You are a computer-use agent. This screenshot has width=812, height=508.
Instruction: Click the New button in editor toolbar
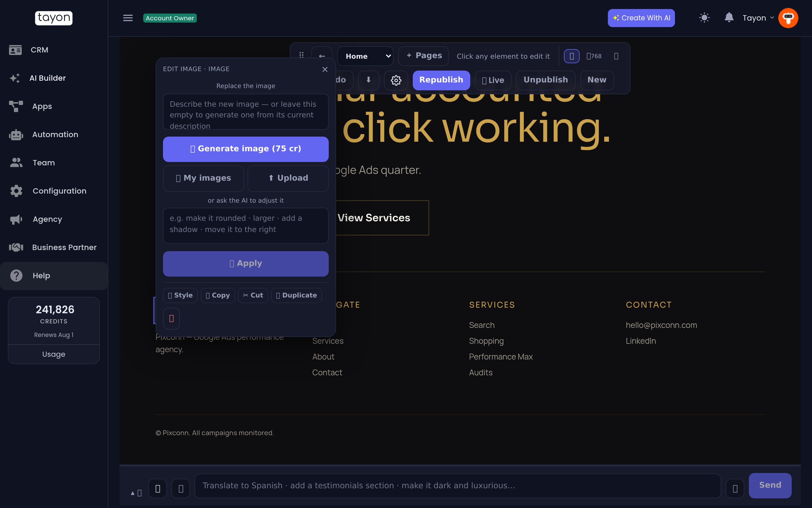(597, 80)
